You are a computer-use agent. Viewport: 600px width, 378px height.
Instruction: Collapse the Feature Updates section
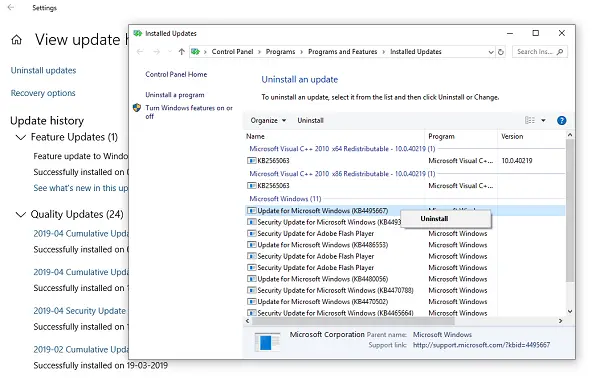pyautogui.click(x=21, y=137)
